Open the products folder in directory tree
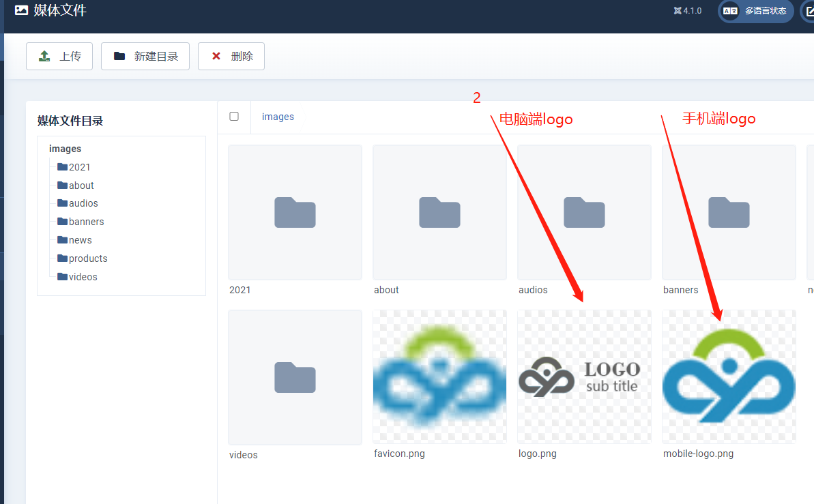This screenshot has width=814, height=504. (88, 258)
